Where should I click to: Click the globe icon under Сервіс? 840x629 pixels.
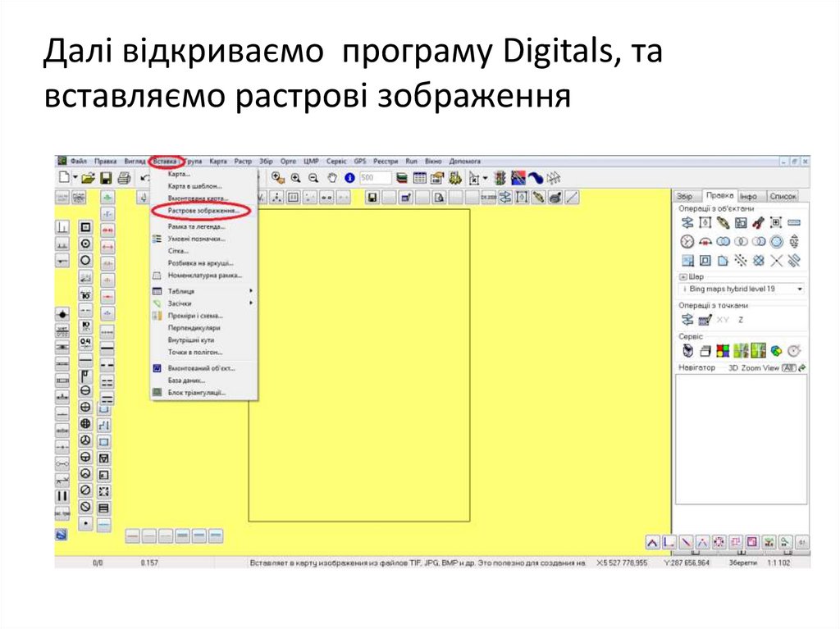click(776, 352)
